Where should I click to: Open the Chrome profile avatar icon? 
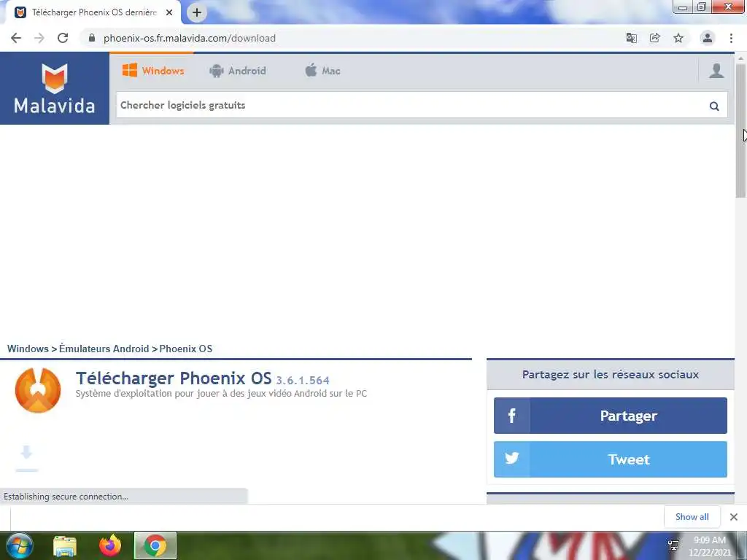[x=708, y=38]
